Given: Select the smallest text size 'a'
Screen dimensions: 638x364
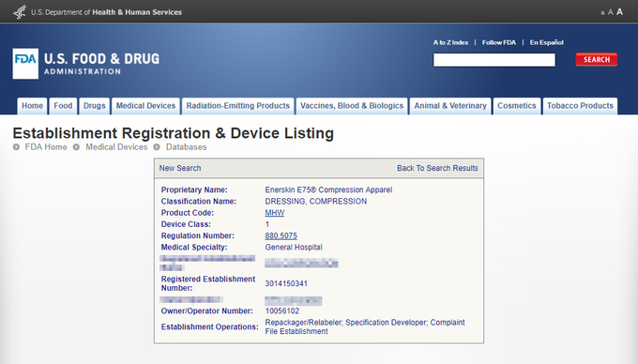Looking at the screenshot, I should pyautogui.click(x=602, y=13).
